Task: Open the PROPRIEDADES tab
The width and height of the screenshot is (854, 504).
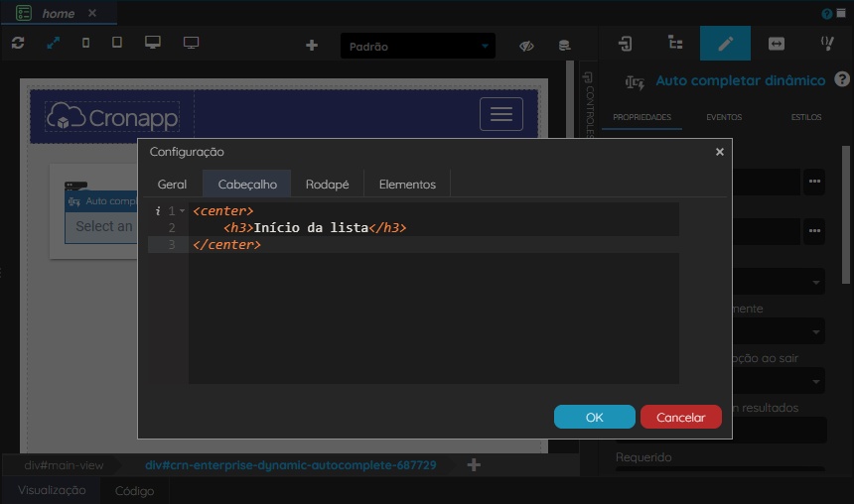Action: (x=641, y=117)
